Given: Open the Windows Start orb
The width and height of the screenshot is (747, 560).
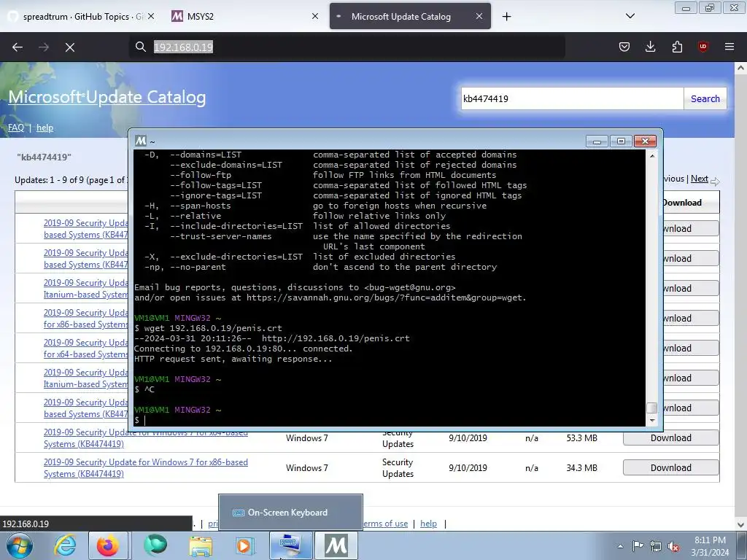Looking at the screenshot, I should coord(20,545).
